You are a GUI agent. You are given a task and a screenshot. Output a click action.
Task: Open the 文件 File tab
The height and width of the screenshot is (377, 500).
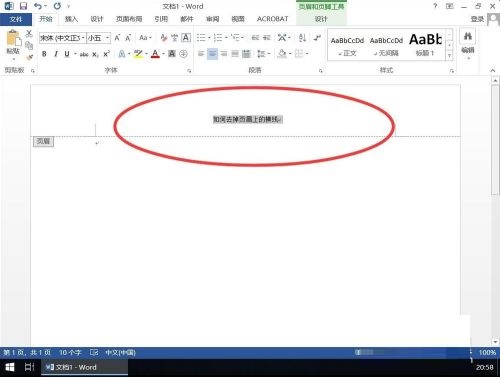[x=16, y=19]
